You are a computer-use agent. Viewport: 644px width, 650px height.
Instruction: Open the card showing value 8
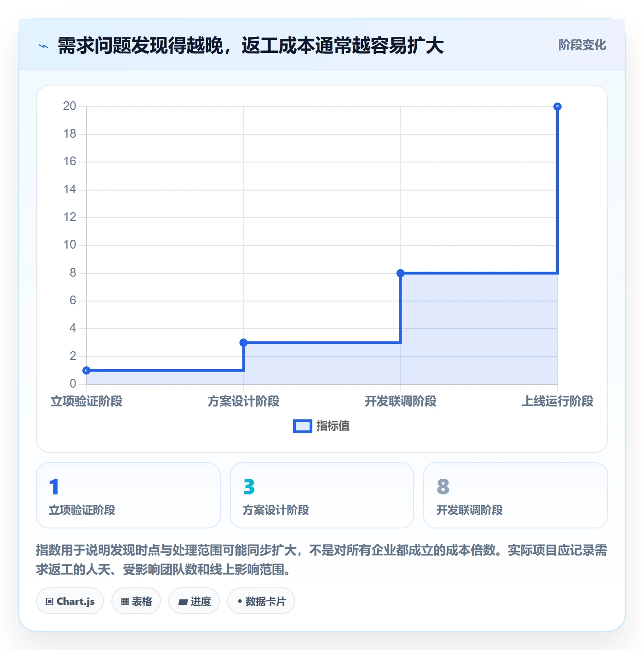point(516,495)
